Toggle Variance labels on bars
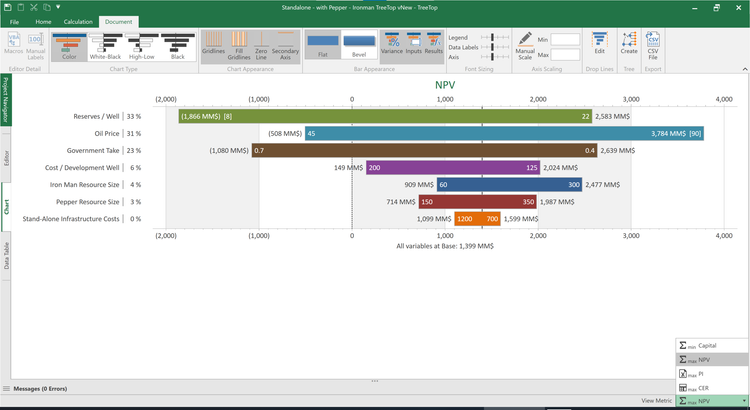 point(392,43)
